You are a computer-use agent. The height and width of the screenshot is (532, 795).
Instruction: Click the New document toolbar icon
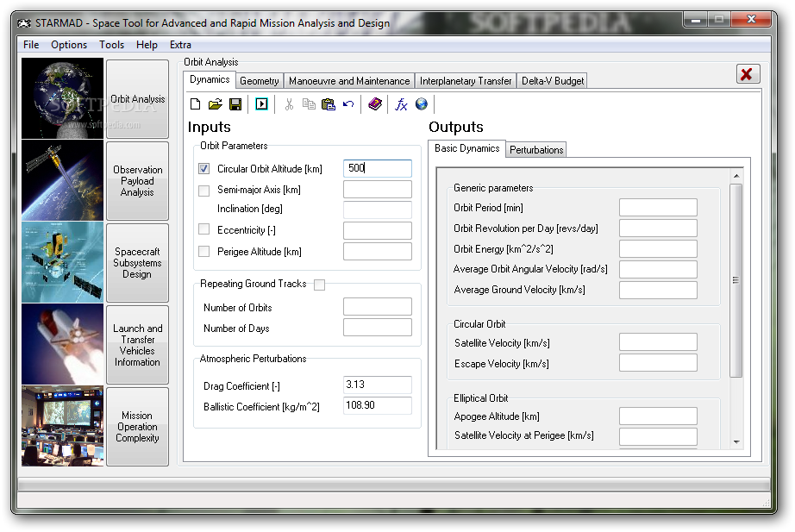[195, 104]
